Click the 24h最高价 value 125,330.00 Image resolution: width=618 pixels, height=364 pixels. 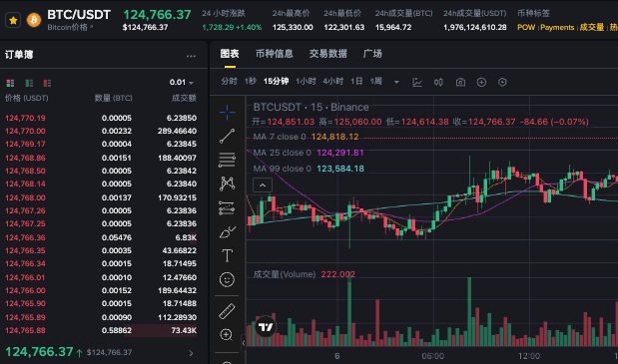pyautogui.click(x=293, y=27)
